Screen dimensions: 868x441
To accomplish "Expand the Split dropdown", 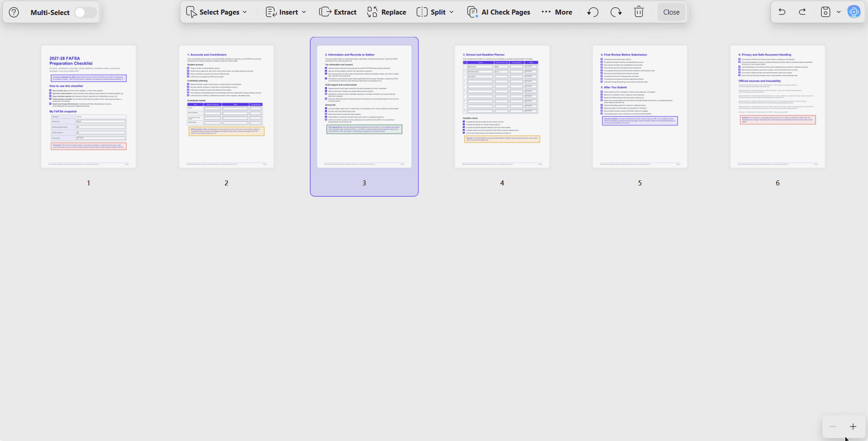I will point(435,12).
